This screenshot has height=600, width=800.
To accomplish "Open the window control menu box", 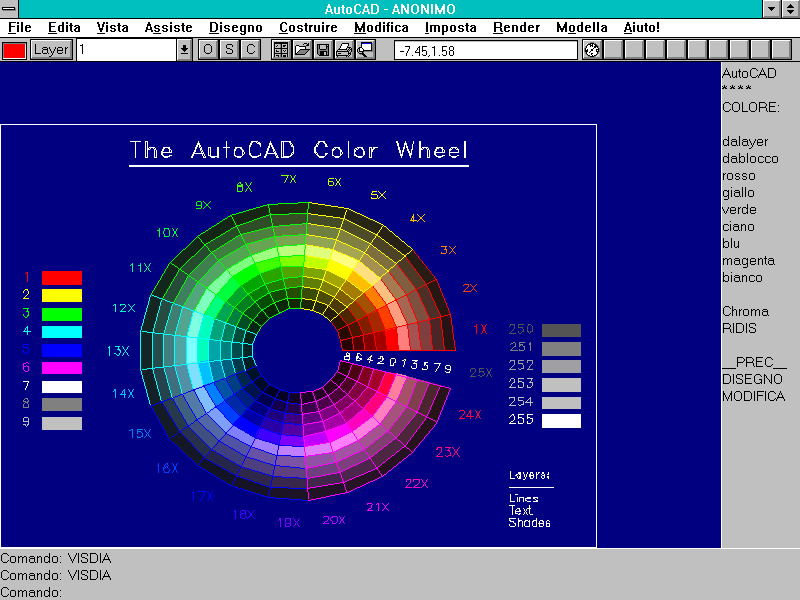I will tap(9, 8).
